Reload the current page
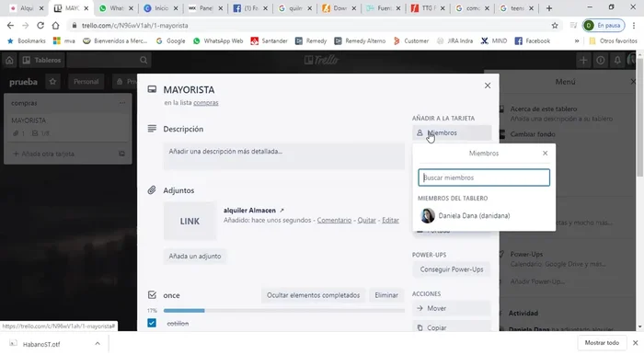The image size is (644, 355). pyautogui.click(x=40, y=26)
